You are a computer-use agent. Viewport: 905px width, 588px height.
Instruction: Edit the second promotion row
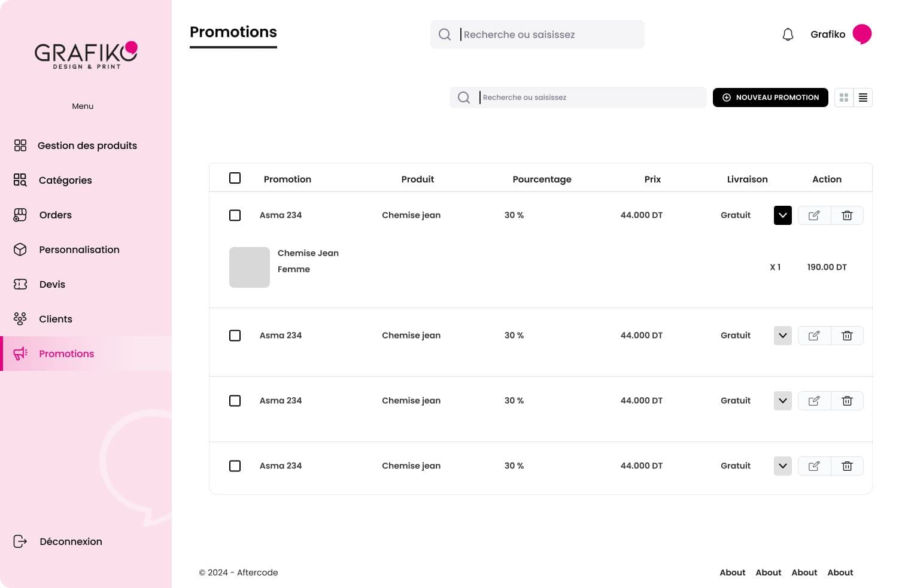(814, 336)
